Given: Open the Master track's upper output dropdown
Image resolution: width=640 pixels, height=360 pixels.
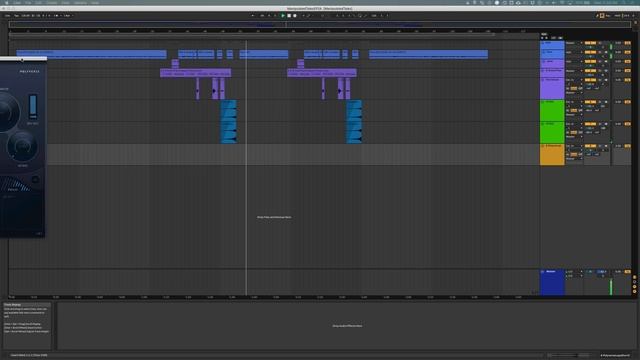Looking at the screenshot, I should coord(573,271).
